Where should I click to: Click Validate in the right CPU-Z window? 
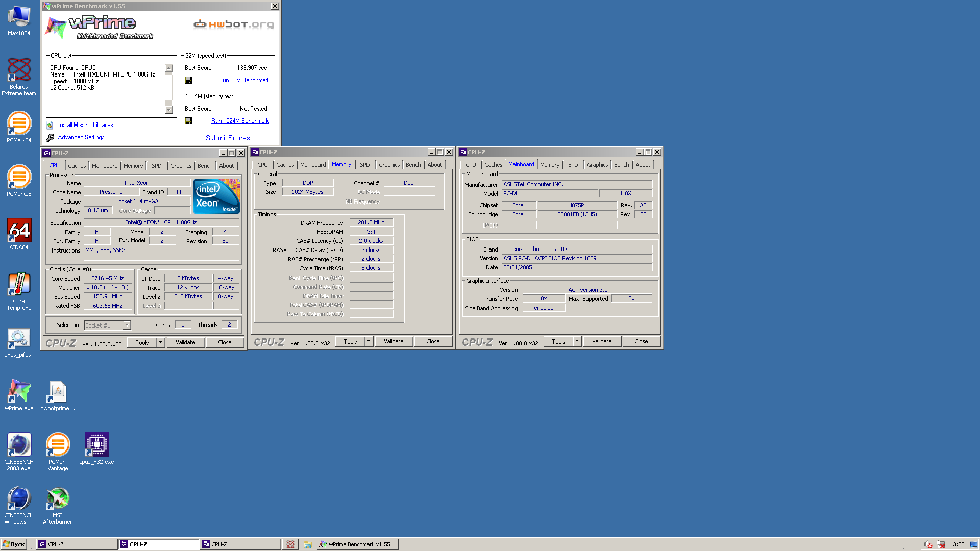tap(602, 341)
